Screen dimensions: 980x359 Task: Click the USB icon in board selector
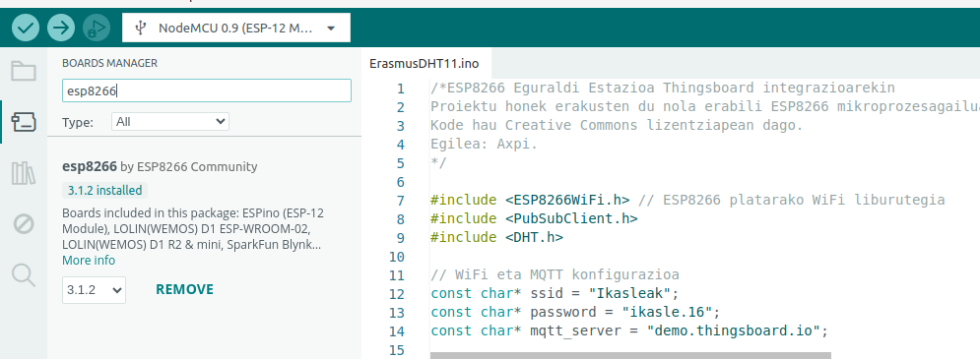pyautogui.click(x=141, y=29)
